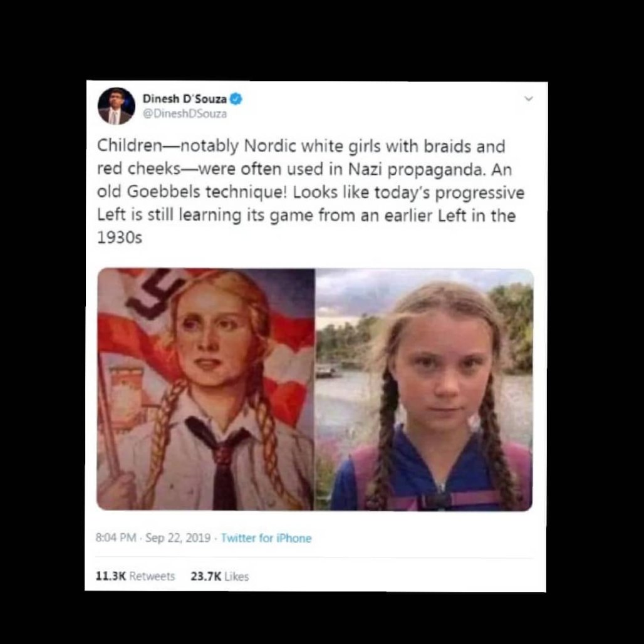Open the @DineshDSouza handle link
Viewport: 644px width, 644px height.
(184, 114)
